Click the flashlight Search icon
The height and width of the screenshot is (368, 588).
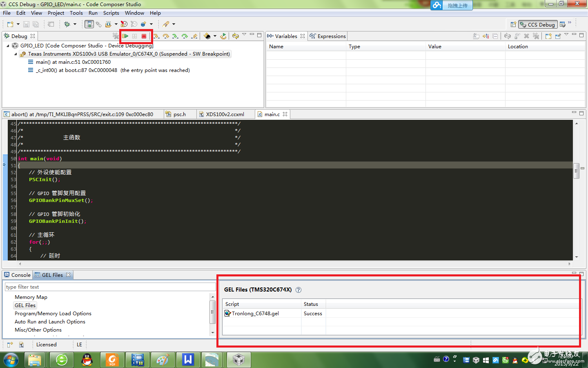pos(166,24)
